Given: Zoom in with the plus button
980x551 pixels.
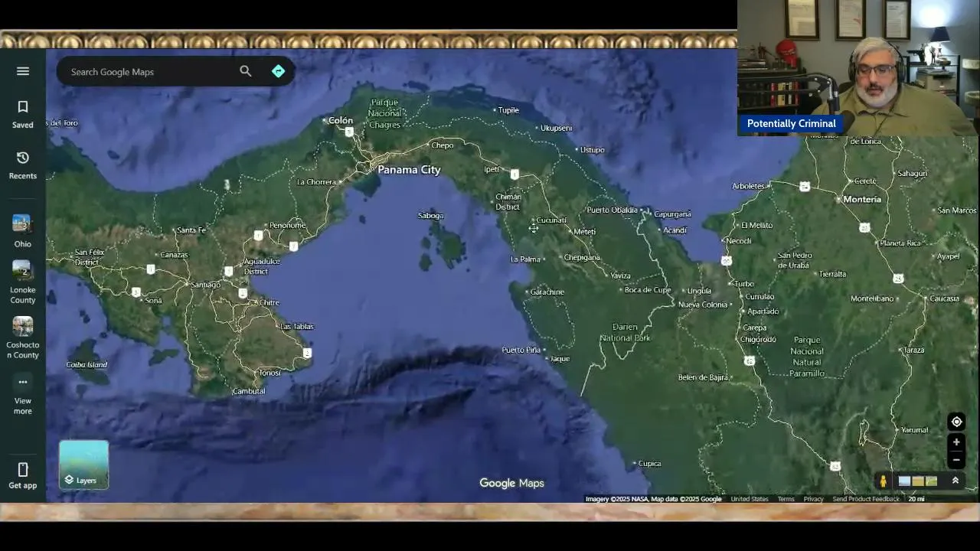Looking at the screenshot, I should click(956, 442).
